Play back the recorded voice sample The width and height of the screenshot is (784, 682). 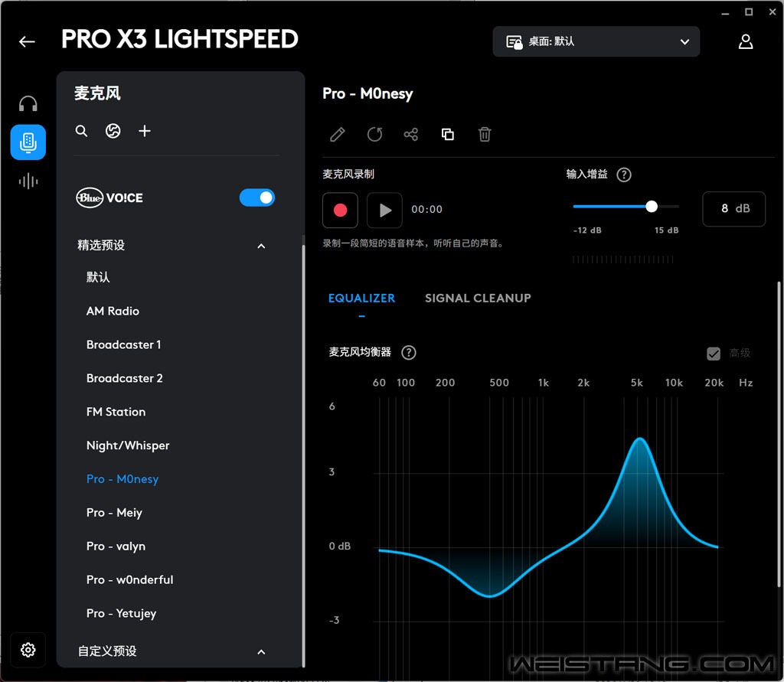pos(384,210)
